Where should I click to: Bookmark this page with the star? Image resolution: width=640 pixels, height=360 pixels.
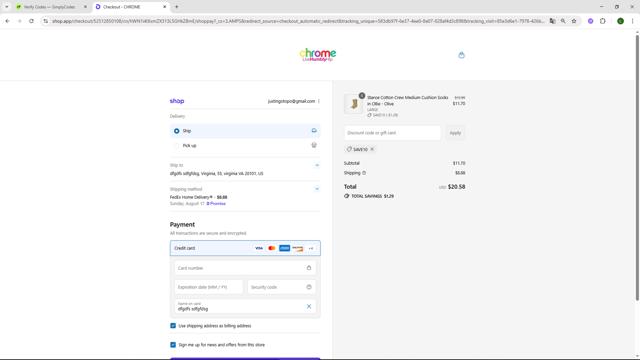pos(574,21)
